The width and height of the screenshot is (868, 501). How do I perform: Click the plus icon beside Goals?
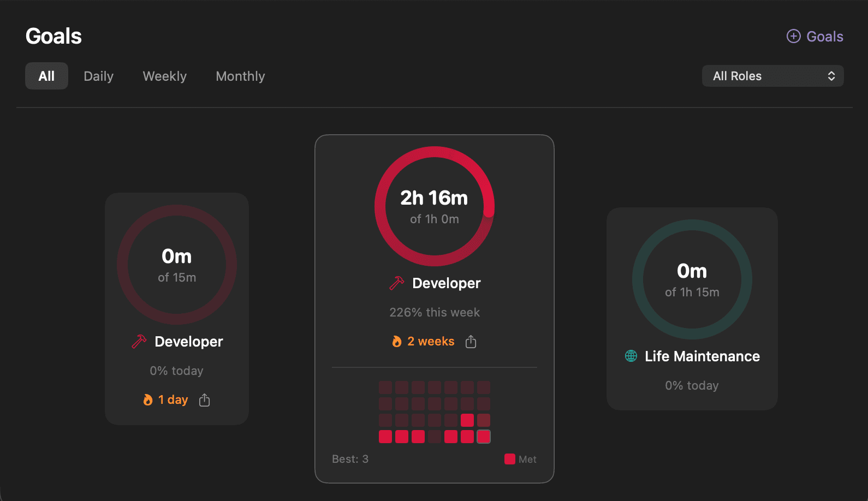click(793, 36)
